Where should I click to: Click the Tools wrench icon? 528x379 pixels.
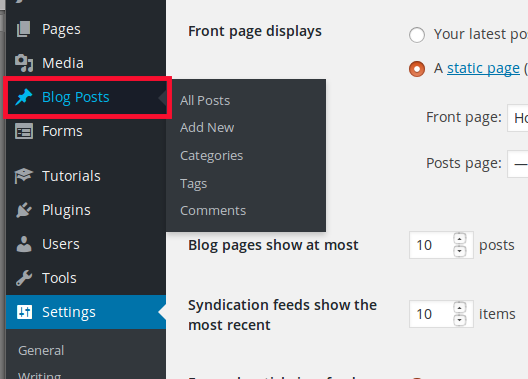point(24,278)
